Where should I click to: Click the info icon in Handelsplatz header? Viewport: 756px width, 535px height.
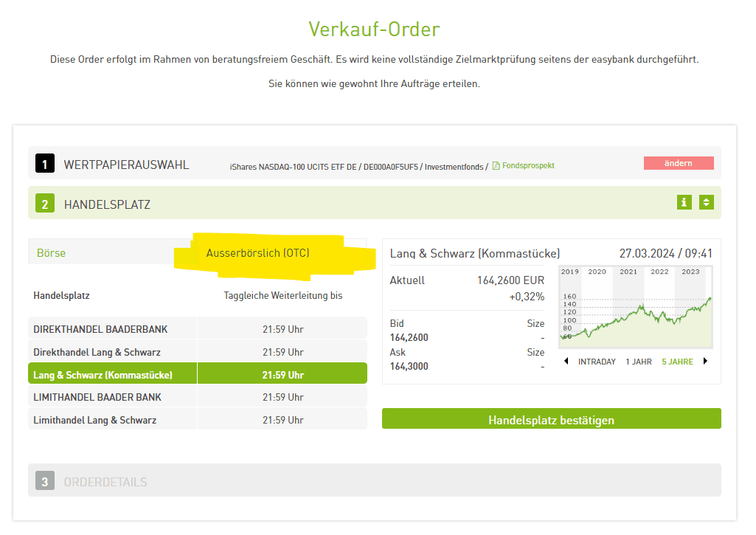coord(684,203)
